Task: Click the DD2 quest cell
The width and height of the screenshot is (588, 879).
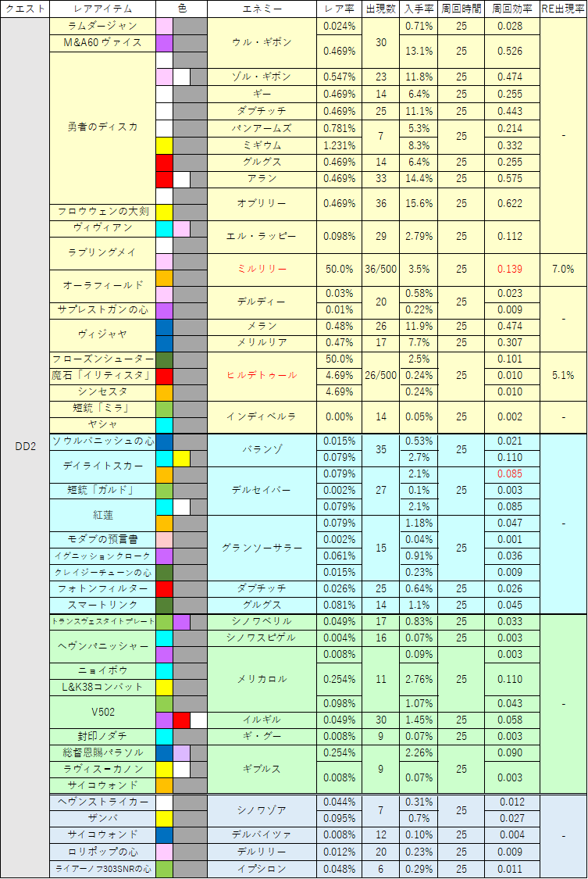Action: [x=25, y=447]
